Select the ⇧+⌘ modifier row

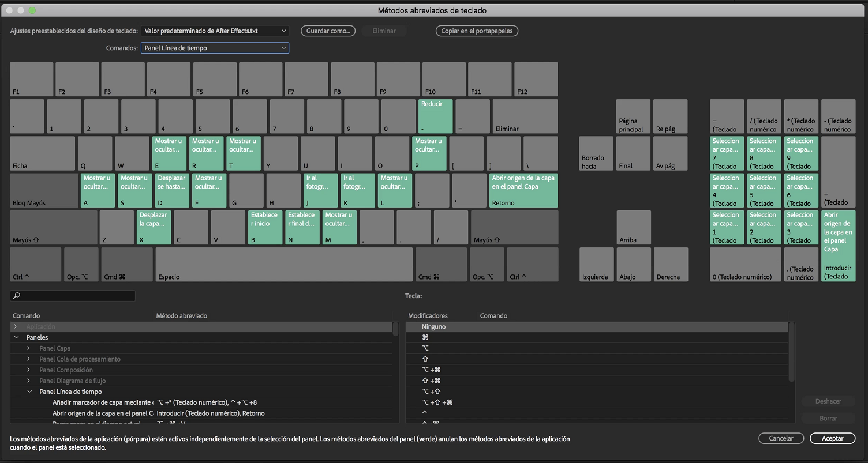pos(597,381)
